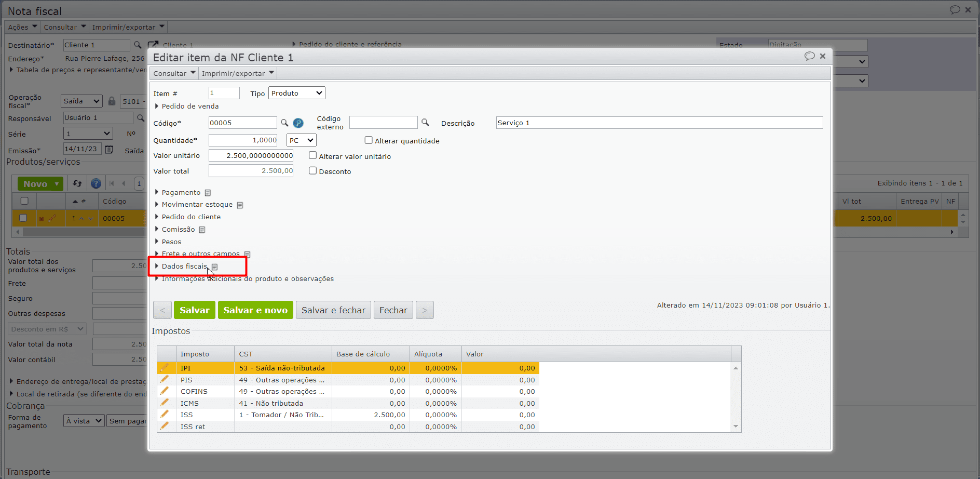Viewport: 980px width, 479px height.
Task: Click the pencil edit icon in IPI row
Action: click(x=165, y=368)
